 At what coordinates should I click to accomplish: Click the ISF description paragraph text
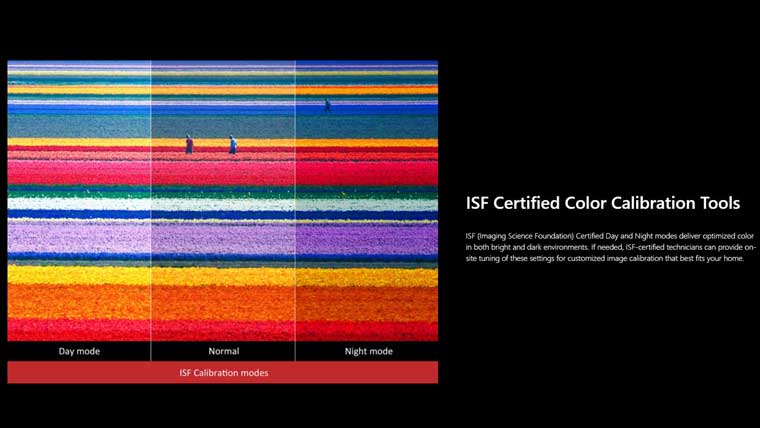(x=610, y=246)
